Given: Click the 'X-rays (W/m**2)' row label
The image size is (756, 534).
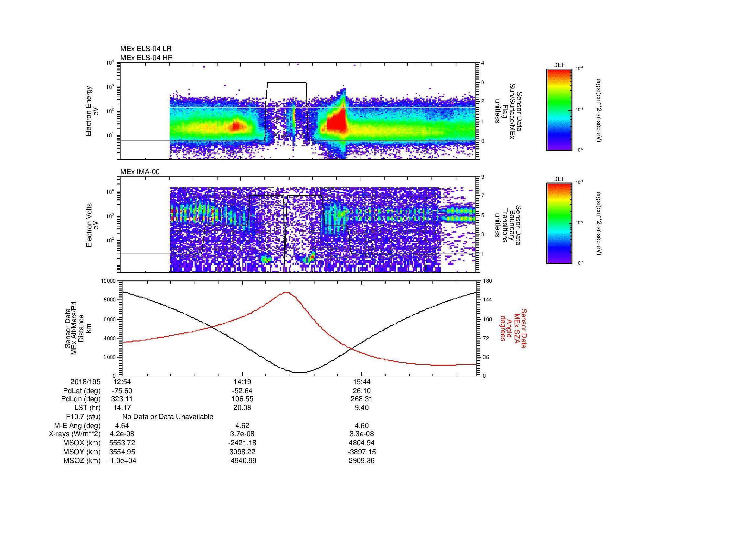Looking at the screenshot, I should click(75, 434).
